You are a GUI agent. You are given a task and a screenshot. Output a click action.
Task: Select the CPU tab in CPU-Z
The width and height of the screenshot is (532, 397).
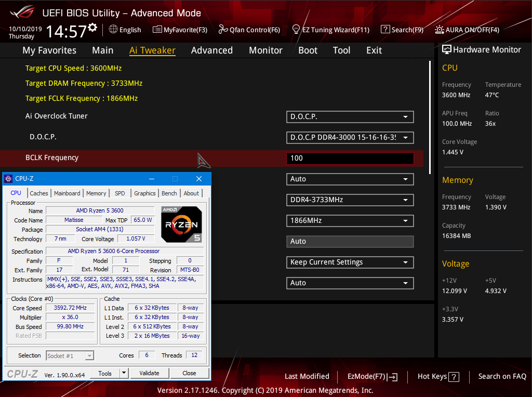click(16, 193)
